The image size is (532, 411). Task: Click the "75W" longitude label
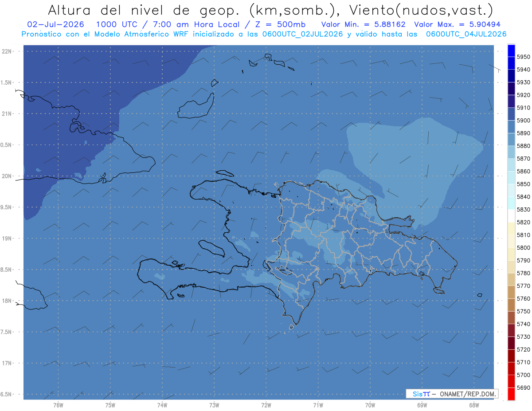pyautogui.click(x=110, y=405)
